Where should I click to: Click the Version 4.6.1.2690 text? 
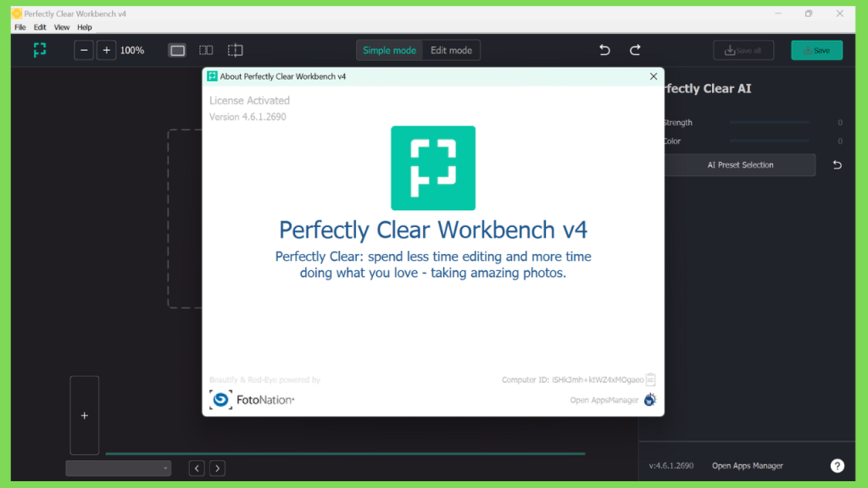click(x=248, y=117)
